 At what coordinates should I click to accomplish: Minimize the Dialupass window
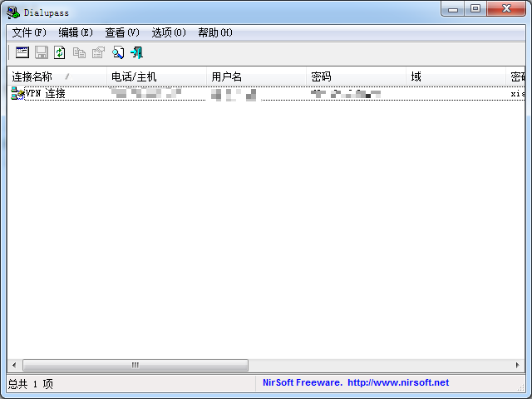point(453,9)
